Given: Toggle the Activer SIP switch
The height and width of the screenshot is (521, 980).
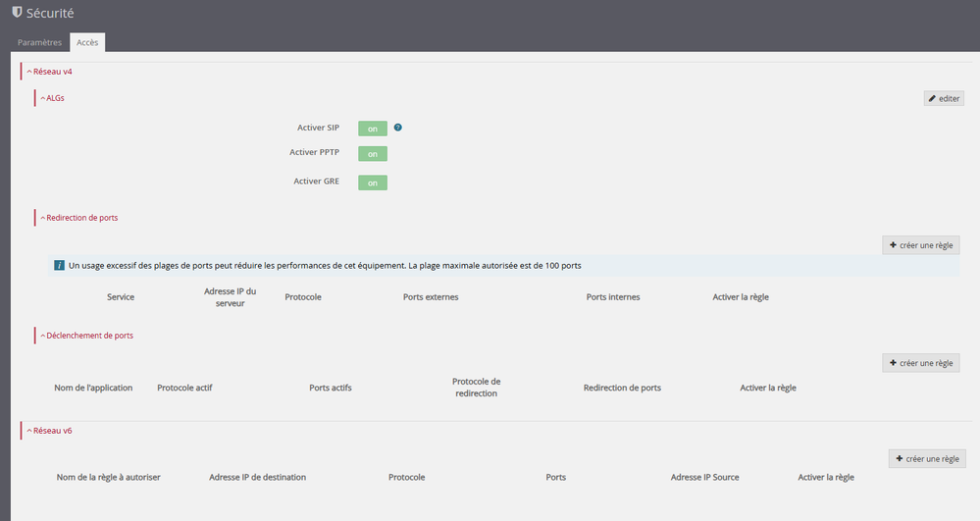Looking at the screenshot, I should click(x=373, y=129).
